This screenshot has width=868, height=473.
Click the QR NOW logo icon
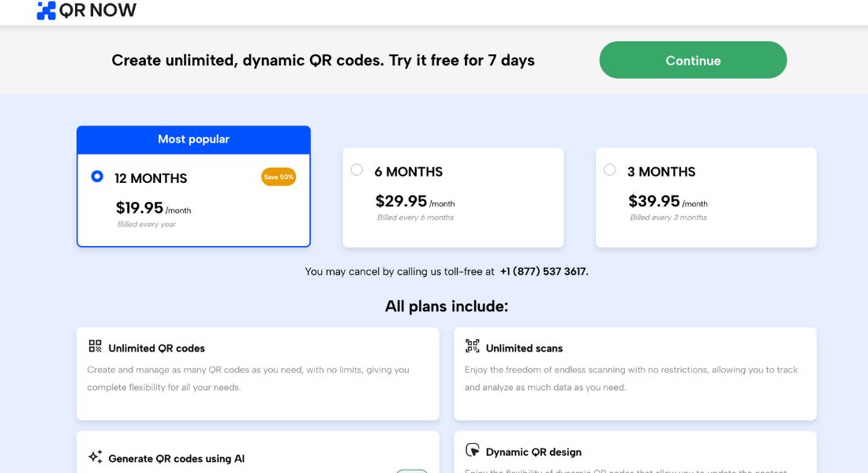[x=46, y=10]
